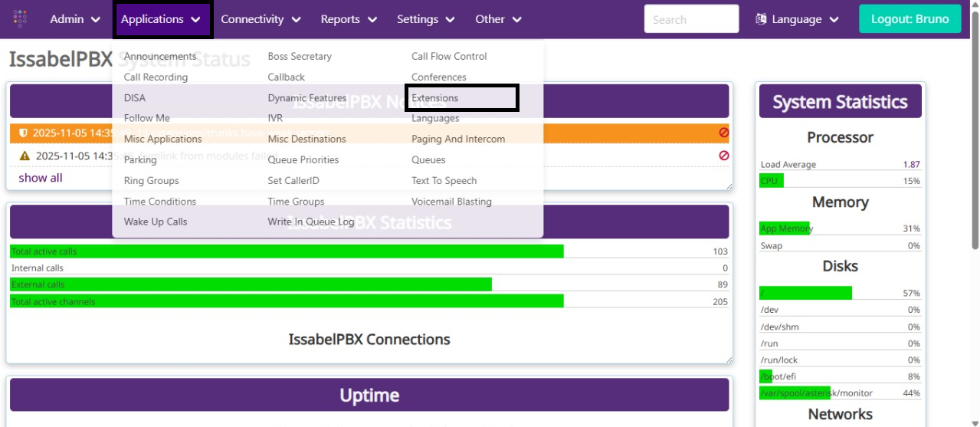Open Call Recording menu item
This screenshot has width=980, height=427.
click(x=156, y=77)
